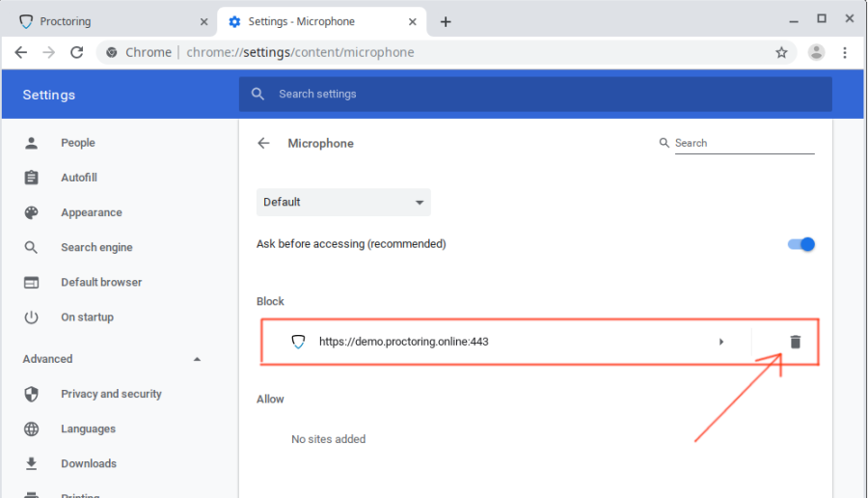The height and width of the screenshot is (498, 868).
Task: Click the Default browser window icon
Action: point(31,283)
